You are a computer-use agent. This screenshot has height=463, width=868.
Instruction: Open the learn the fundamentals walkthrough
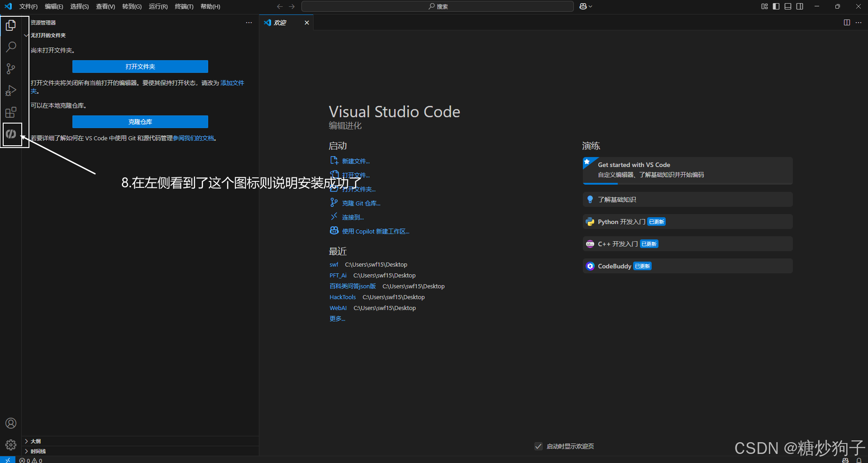688,200
